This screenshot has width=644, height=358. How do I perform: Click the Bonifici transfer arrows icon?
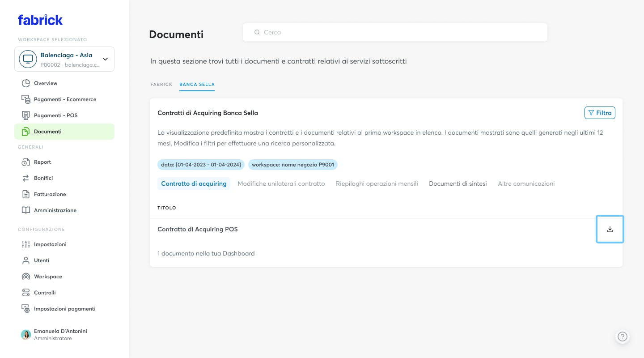(26, 178)
